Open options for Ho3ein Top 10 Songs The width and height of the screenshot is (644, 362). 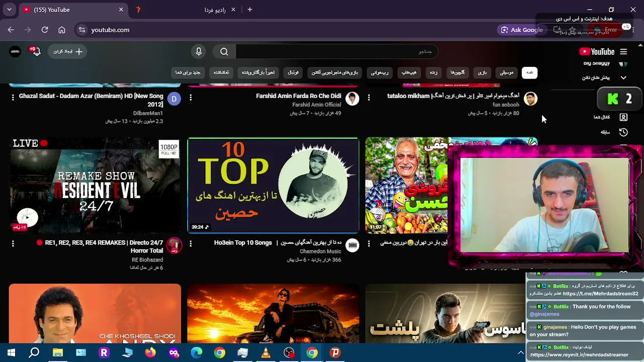[x=191, y=244]
